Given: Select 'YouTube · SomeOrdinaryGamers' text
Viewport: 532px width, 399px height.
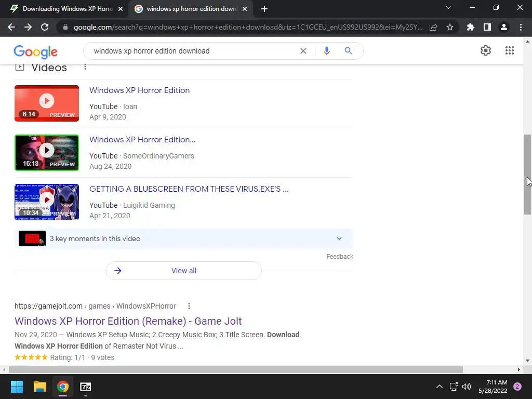Looking at the screenshot, I should (x=142, y=156).
